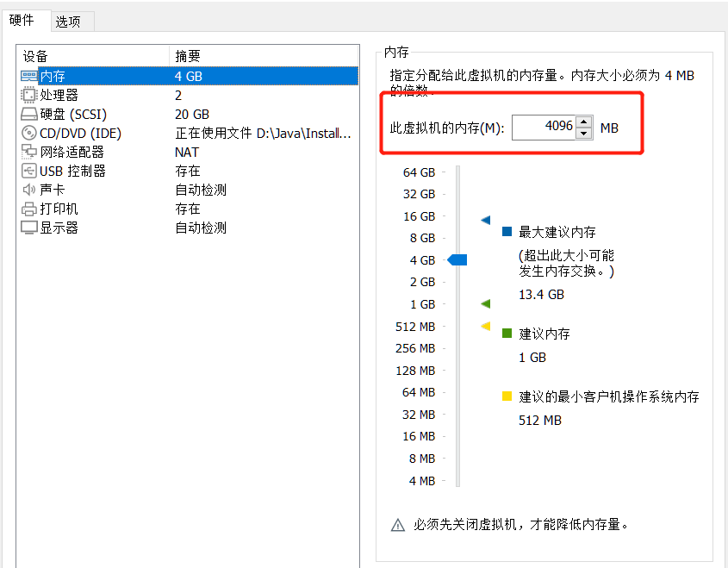The image size is (728, 568).
Task: Select the CD/DVD (IDE) row
Action: [189, 133]
